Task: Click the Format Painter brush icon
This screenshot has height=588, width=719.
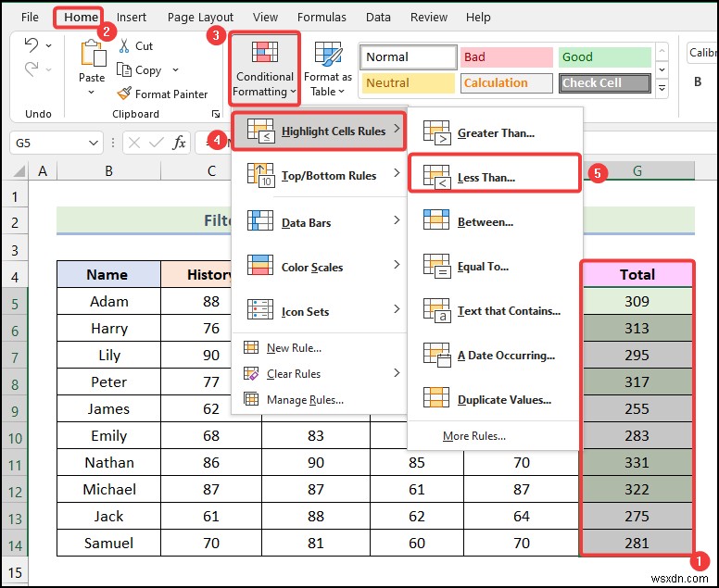Action: point(124,94)
